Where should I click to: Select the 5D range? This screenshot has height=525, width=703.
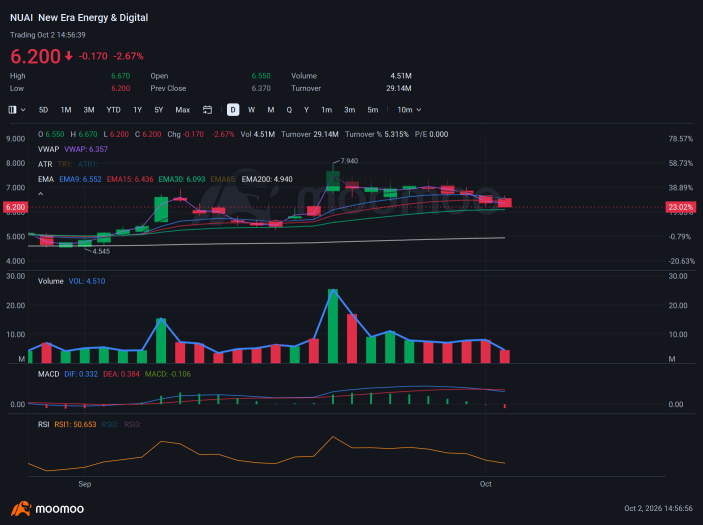[x=43, y=110]
